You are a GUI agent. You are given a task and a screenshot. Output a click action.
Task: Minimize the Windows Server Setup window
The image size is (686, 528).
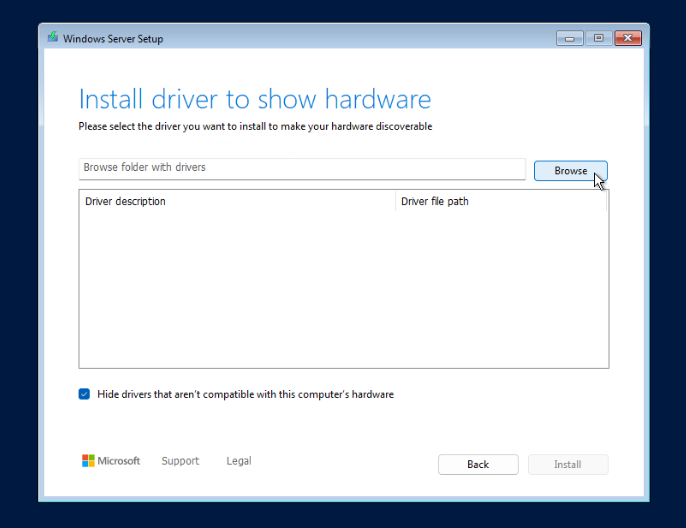click(570, 38)
